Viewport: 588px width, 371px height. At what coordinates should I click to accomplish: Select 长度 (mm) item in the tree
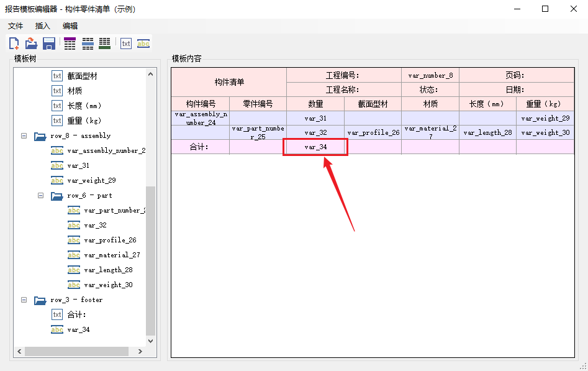[84, 106]
